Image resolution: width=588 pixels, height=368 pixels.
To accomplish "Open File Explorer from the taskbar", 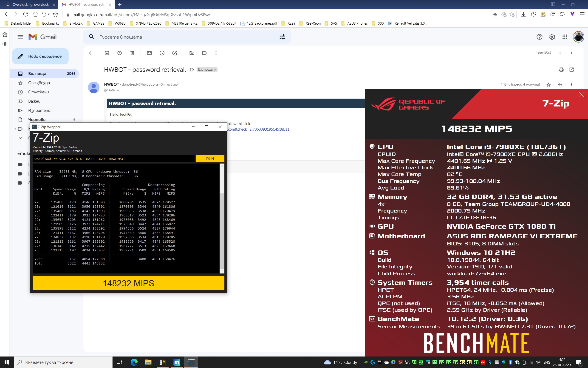I will [148, 362].
